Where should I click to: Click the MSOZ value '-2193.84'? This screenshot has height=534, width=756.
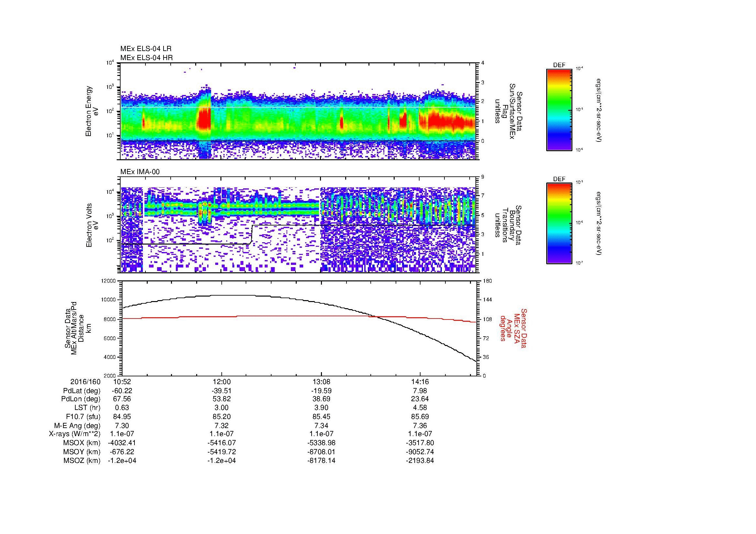click(x=420, y=461)
